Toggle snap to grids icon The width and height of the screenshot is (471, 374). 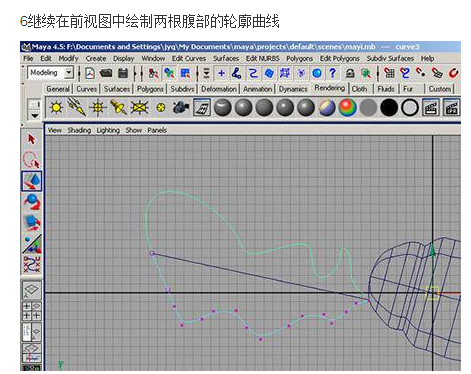tap(389, 73)
